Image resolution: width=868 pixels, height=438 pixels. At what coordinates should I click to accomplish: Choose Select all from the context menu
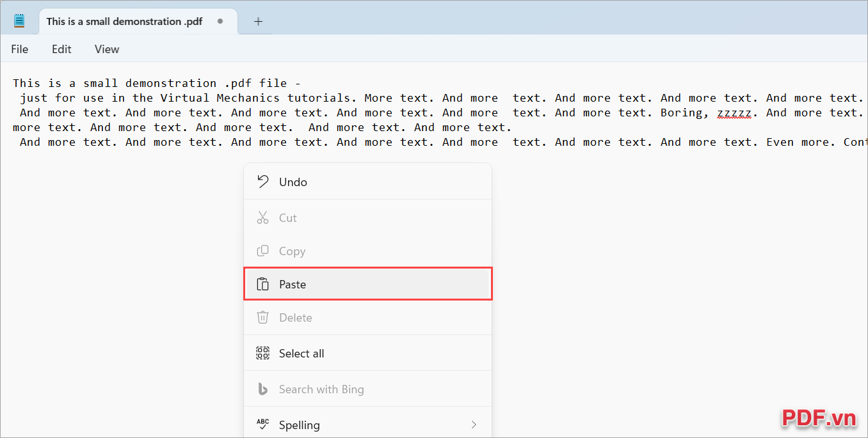367,353
